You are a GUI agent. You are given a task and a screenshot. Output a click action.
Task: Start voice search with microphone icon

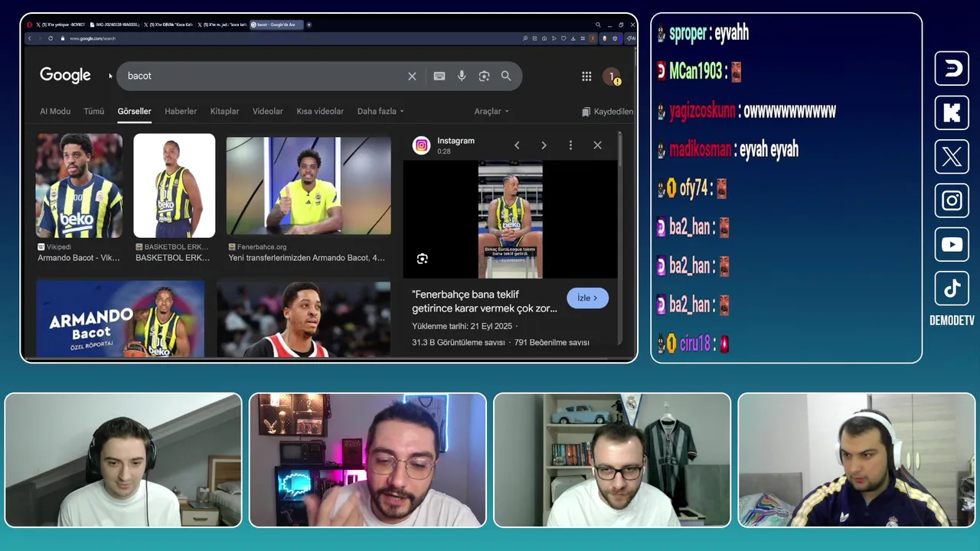click(462, 76)
